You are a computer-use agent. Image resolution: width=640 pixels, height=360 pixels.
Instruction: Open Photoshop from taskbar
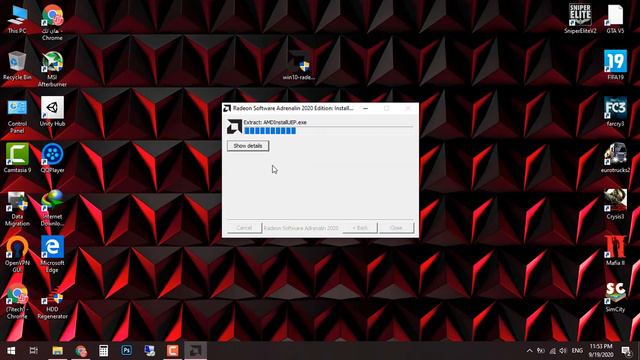click(x=127, y=351)
